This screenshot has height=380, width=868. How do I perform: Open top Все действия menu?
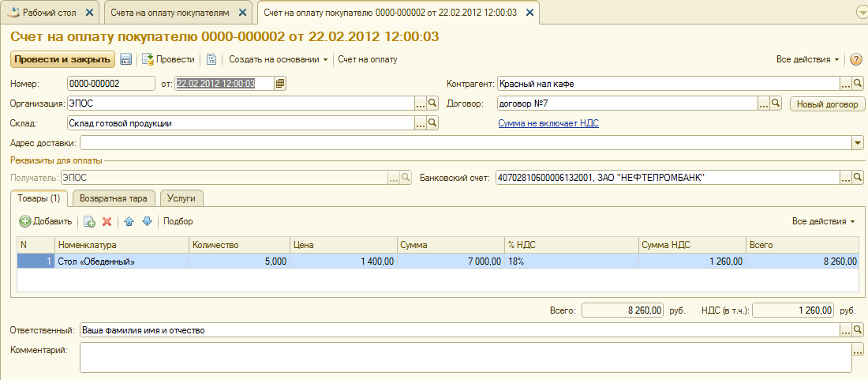click(x=808, y=59)
